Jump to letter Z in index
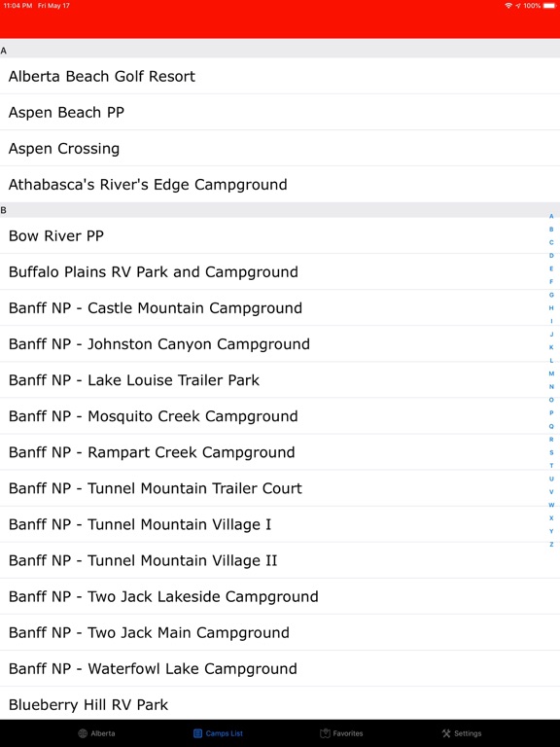This screenshot has height=747, width=560. pyautogui.click(x=551, y=544)
